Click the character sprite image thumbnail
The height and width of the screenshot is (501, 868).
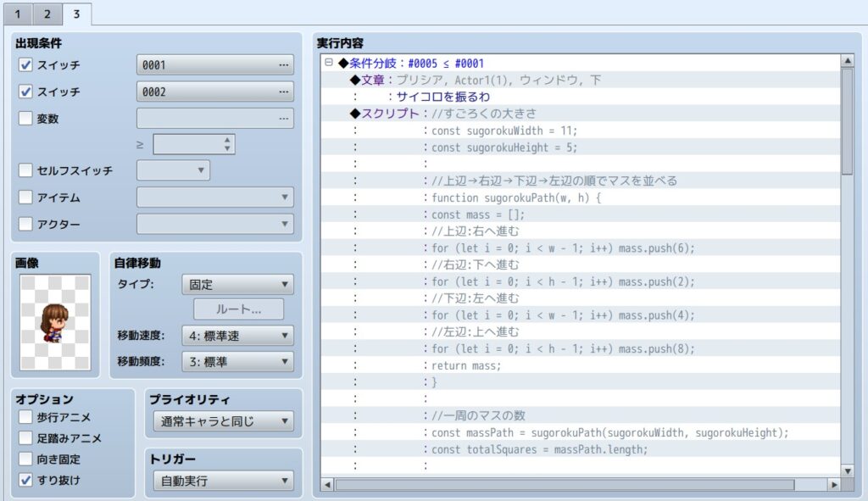point(55,322)
